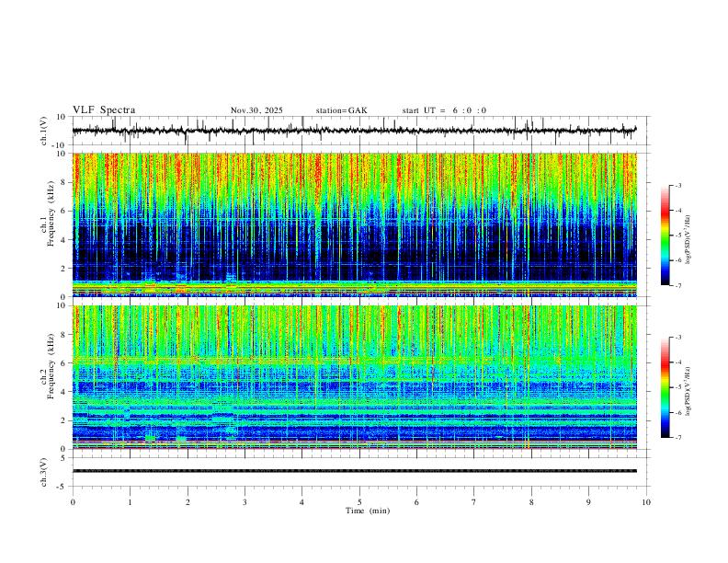Click the "5" tick on the time axis
728x563 pixels.
point(359,502)
